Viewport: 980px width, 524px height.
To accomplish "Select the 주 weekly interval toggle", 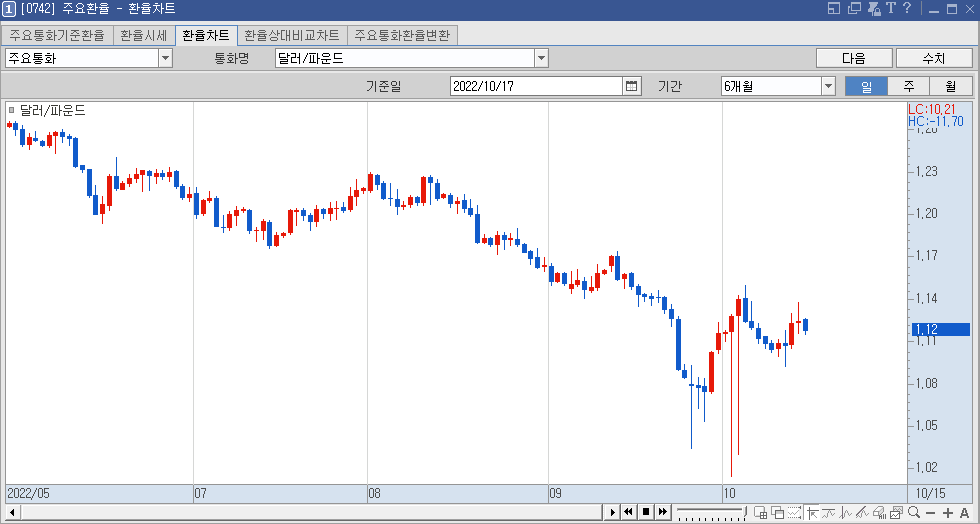I will [x=909, y=86].
